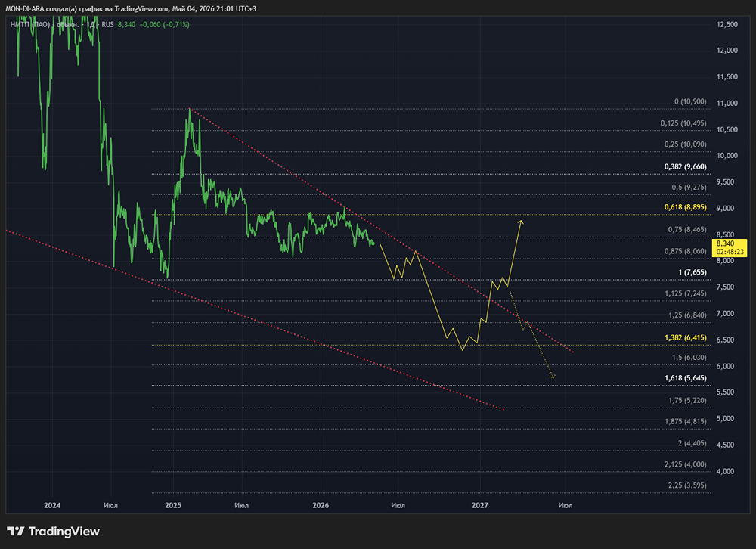Click the symbol legend 'НМТП (ПАО)'

click(x=30, y=24)
